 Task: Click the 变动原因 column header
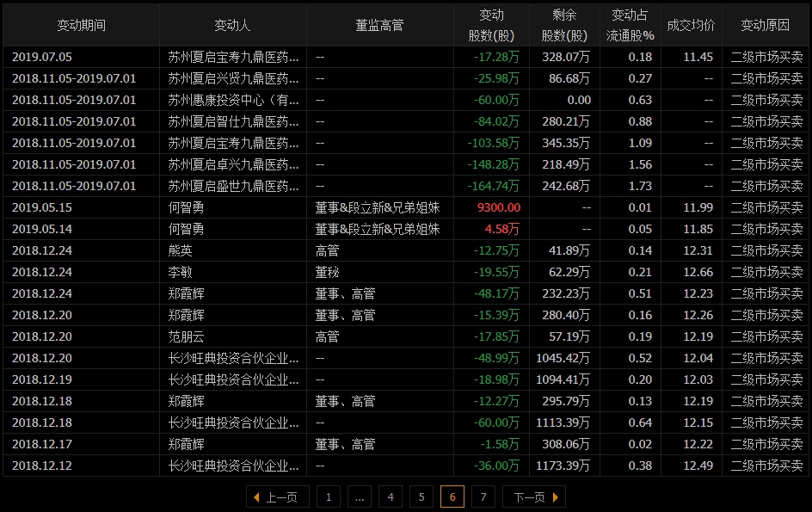(x=766, y=26)
